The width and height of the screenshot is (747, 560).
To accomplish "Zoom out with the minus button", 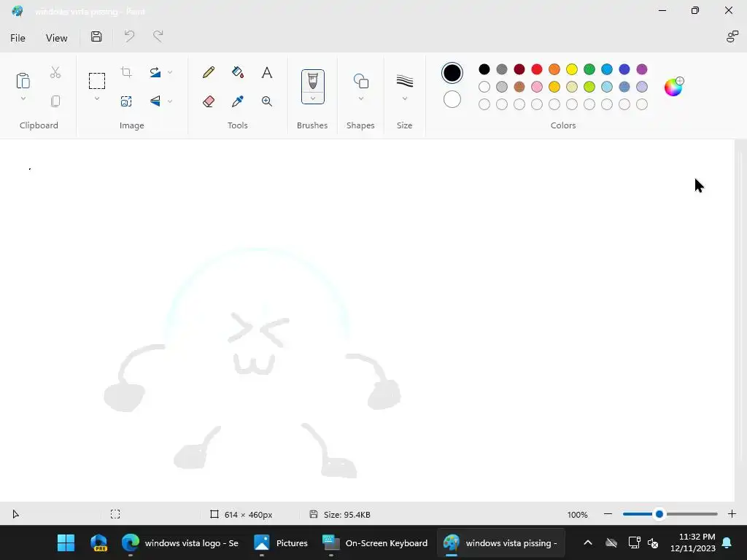I will tap(608, 514).
